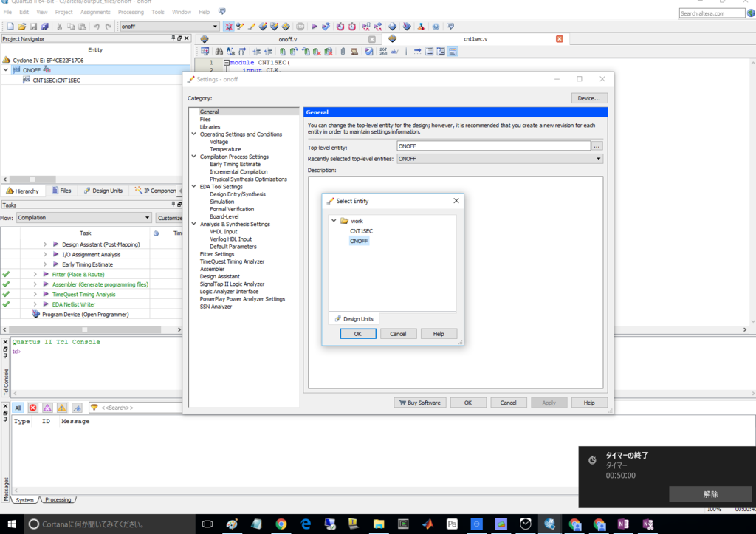Click the New file icon in the toolbar
The height and width of the screenshot is (534, 756).
coord(10,27)
